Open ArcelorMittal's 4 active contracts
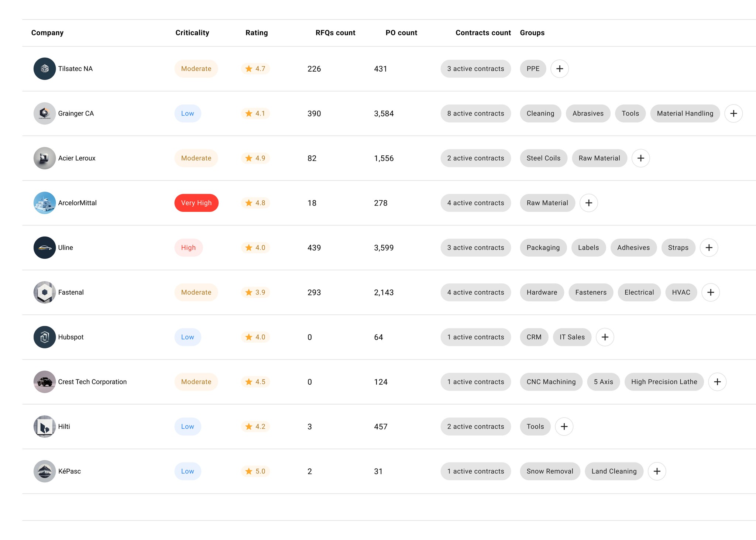The height and width of the screenshot is (540, 756). point(475,203)
